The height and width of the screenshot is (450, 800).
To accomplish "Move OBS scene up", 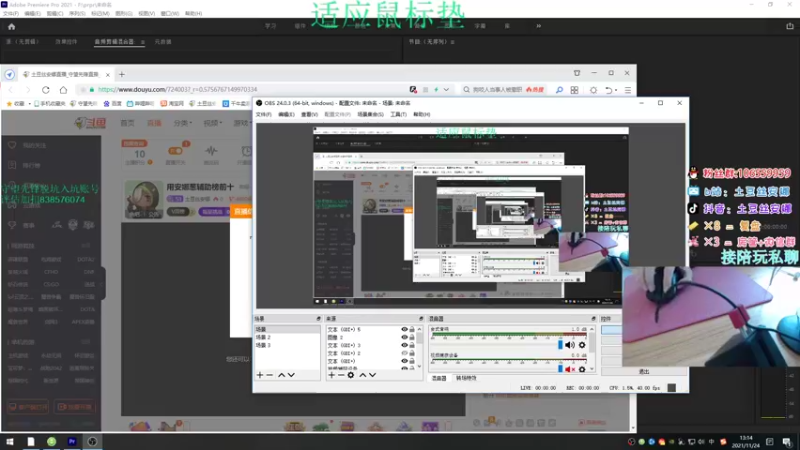I will click(x=281, y=375).
